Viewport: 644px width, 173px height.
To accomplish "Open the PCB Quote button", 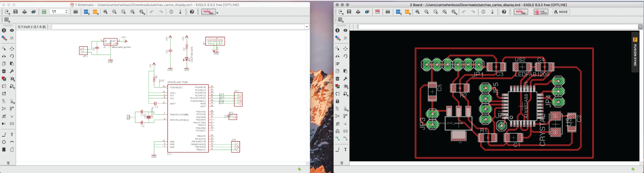I will point(541,12).
